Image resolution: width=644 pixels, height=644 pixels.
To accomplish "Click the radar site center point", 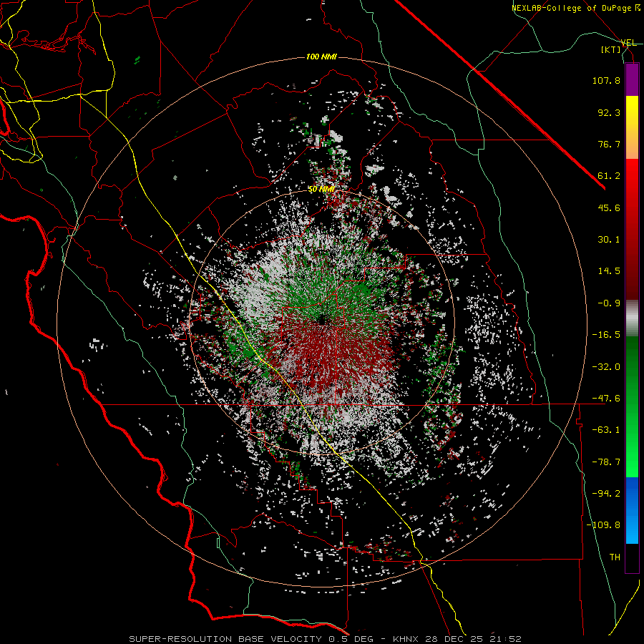I will [322, 319].
